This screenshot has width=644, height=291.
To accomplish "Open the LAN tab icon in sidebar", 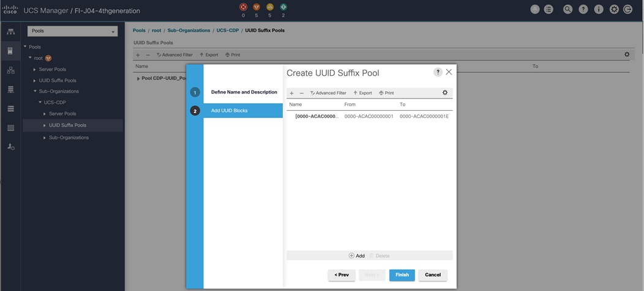I will 10,70.
